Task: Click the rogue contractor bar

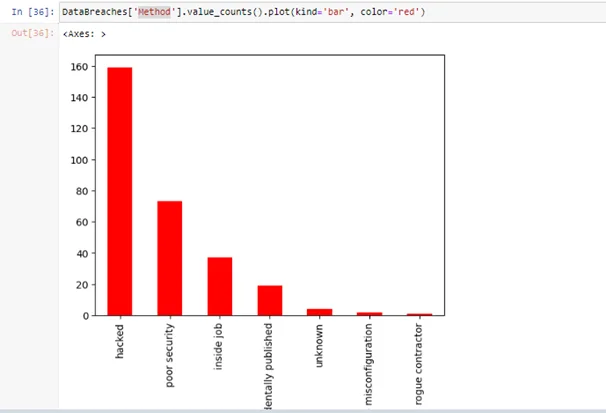Action: (420, 314)
